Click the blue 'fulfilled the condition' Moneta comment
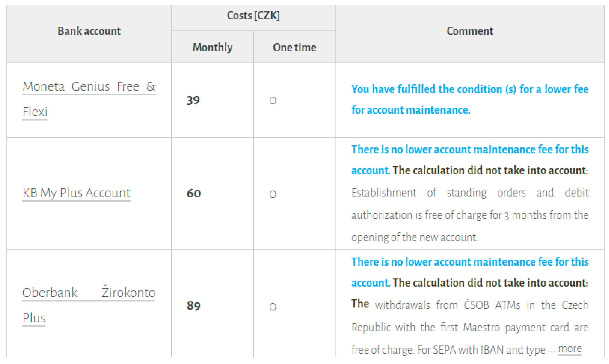The height and width of the screenshot is (364, 609). [469, 89]
